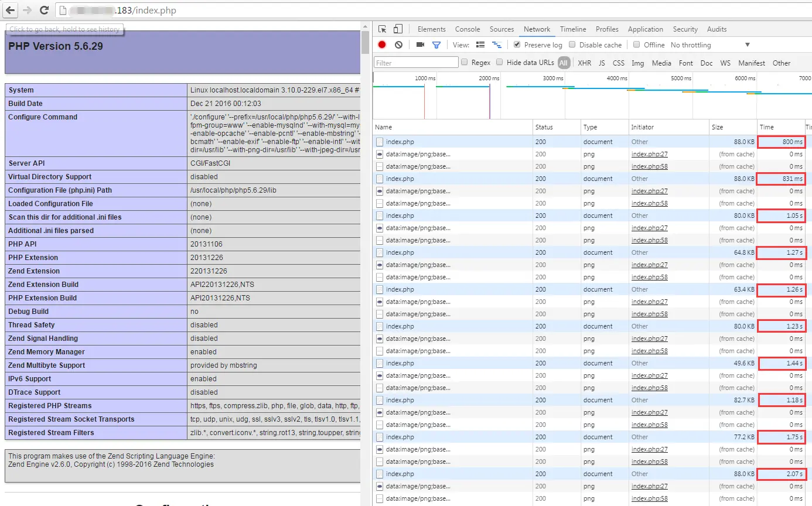Click the address bar URL
Image resolution: width=812 pixels, height=506 pixels.
(x=122, y=11)
